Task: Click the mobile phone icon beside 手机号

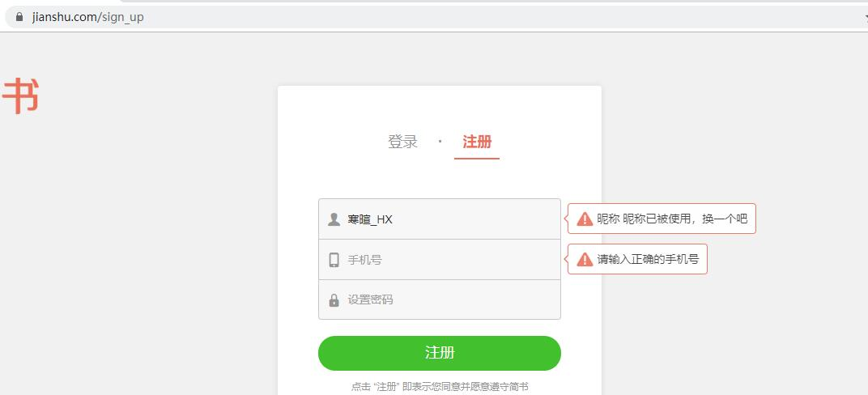Action: (x=334, y=260)
